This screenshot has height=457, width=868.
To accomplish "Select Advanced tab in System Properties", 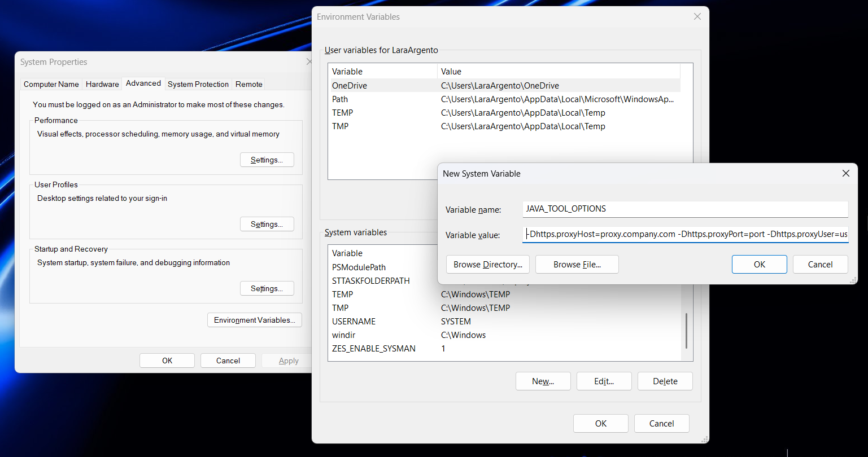I will 143,83.
